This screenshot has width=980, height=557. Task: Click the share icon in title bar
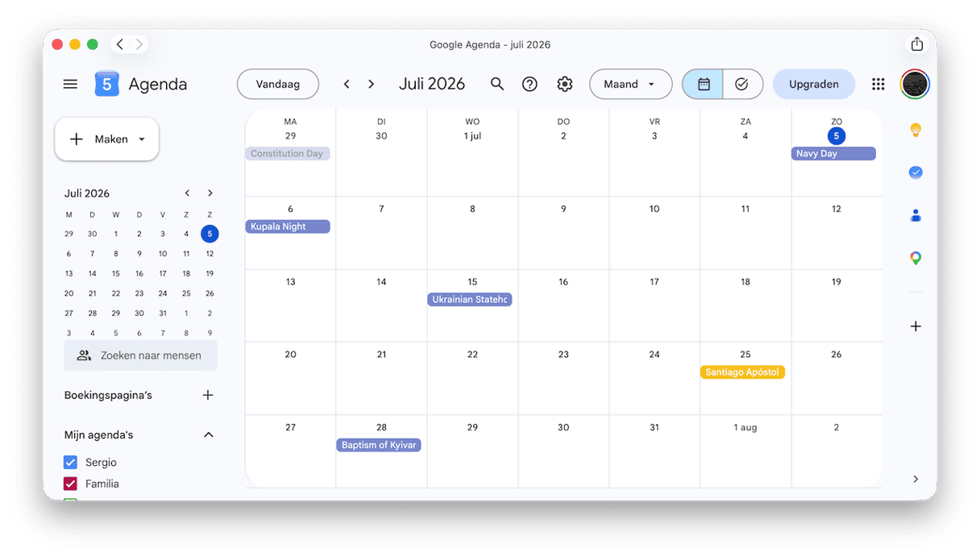(916, 44)
